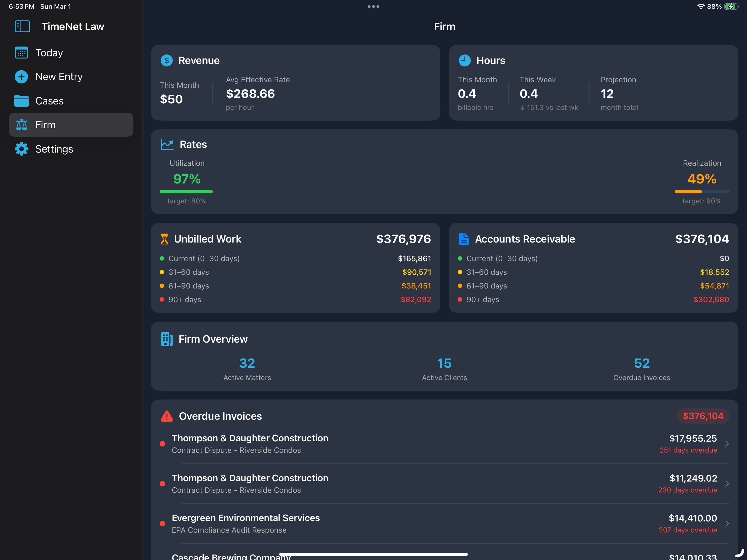747x560 pixels.
Task: Tap the New Entry plus icon
Action: [x=21, y=77]
